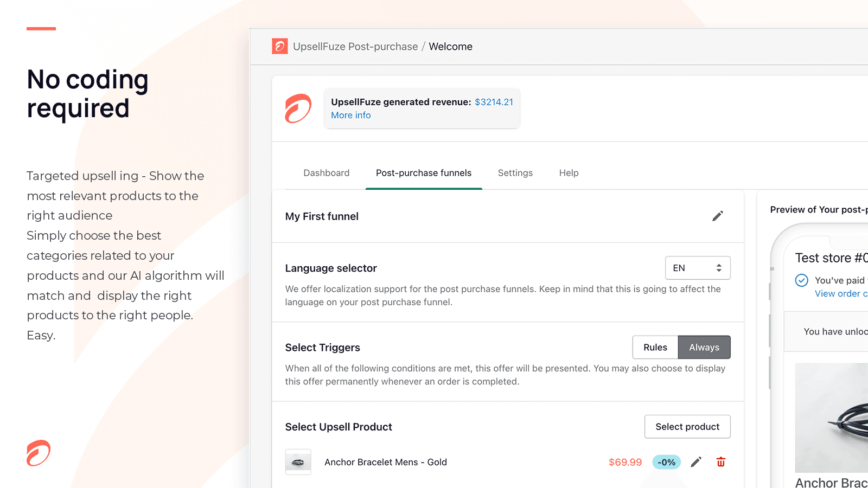Image resolution: width=868 pixels, height=488 pixels.
Task: Go to the Settings tab
Action: 515,173
